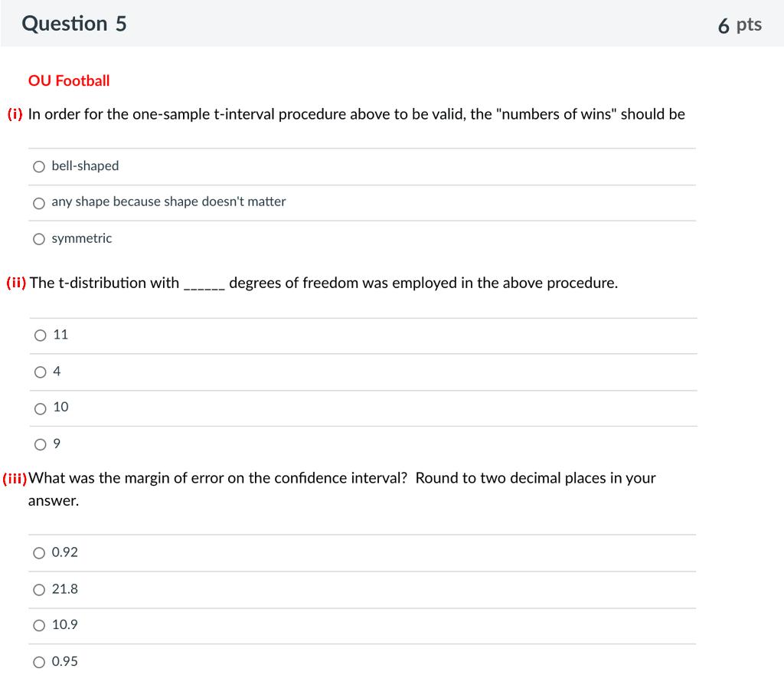
Task: Select 4 as degrees of freedom
Action: click(40, 372)
